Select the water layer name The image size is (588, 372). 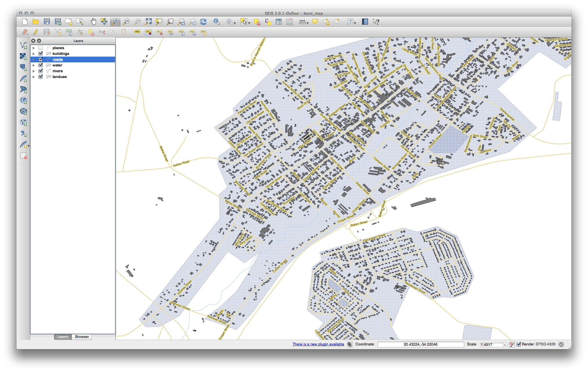point(57,65)
